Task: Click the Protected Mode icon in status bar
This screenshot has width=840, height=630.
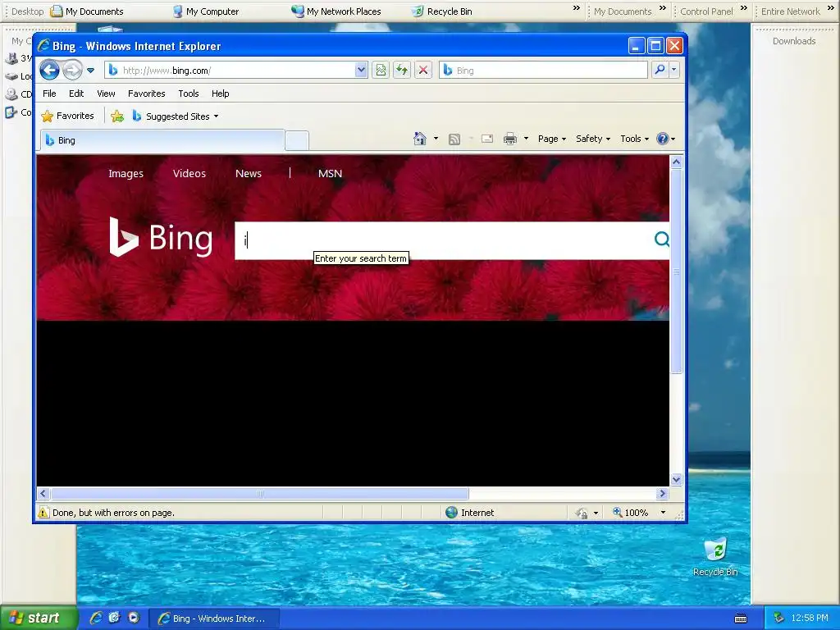Action: [582, 514]
